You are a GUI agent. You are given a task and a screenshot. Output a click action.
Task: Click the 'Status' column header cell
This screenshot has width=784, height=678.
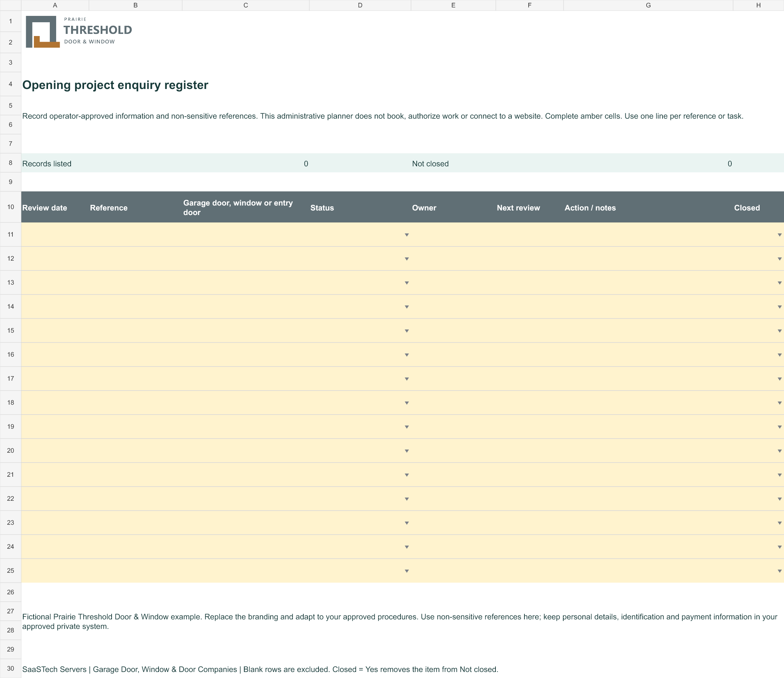(x=360, y=207)
